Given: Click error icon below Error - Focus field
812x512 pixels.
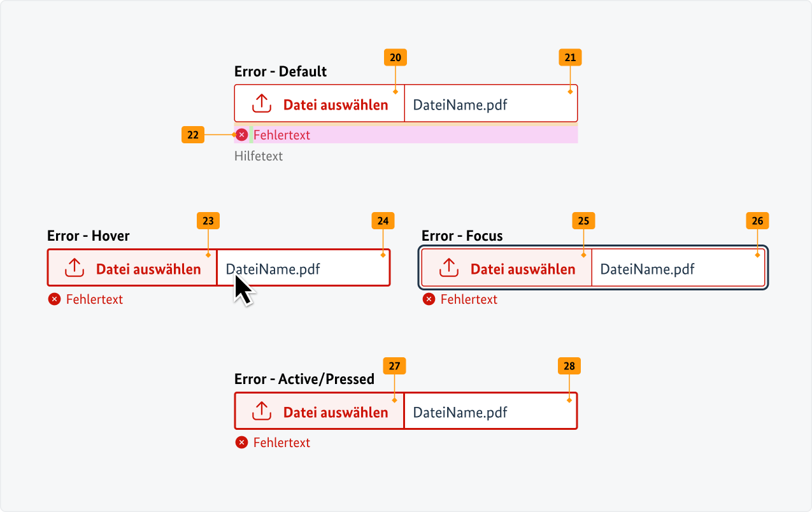Looking at the screenshot, I should (429, 299).
